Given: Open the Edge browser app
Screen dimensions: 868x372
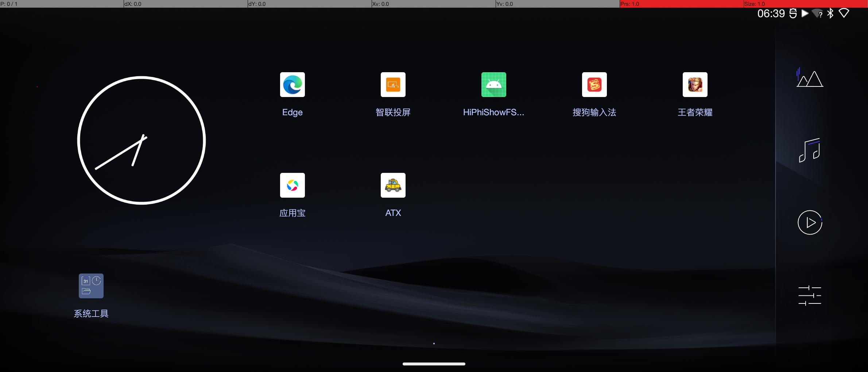Looking at the screenshot, I should point(292,85).
